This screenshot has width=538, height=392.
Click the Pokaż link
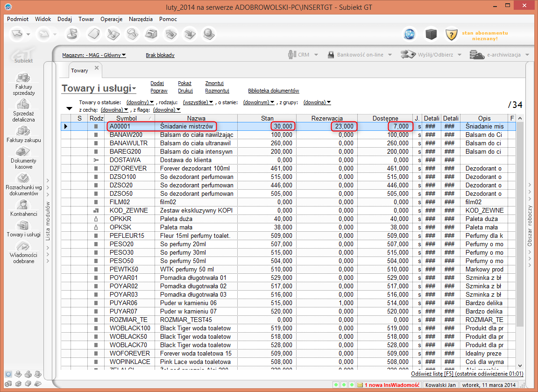point(184,84)
